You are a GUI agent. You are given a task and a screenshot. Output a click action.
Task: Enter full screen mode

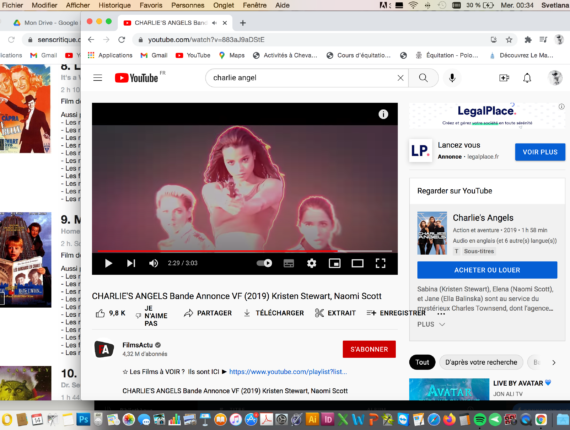click(380, 263)
